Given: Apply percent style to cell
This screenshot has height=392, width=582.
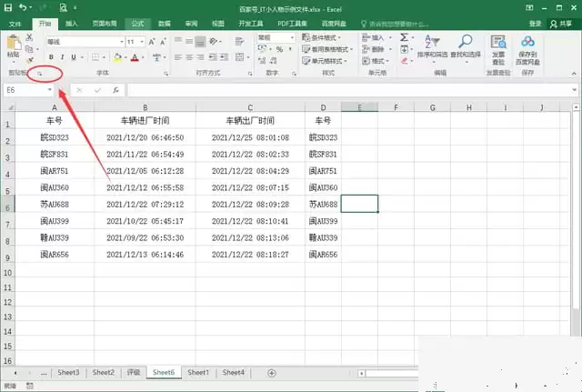Looking at the screenshot, I should click(x=279, y=49).
